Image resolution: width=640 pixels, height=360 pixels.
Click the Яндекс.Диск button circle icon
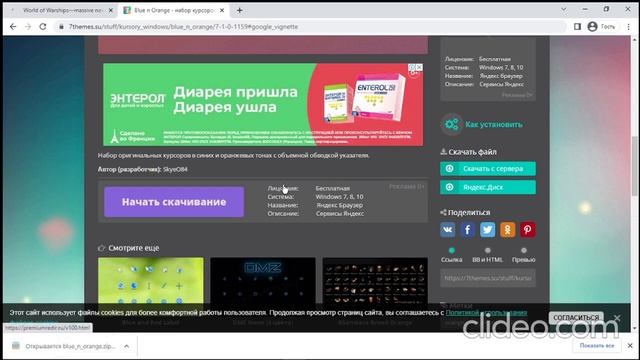449,187
